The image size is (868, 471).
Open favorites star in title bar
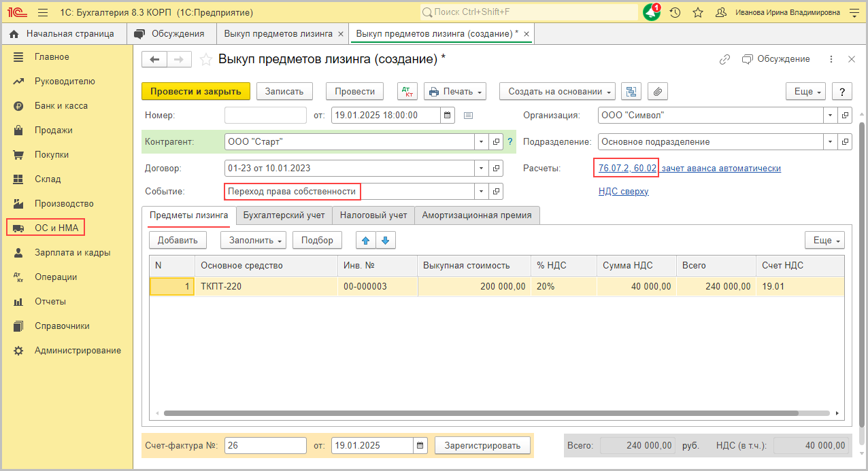coord(698,12)
